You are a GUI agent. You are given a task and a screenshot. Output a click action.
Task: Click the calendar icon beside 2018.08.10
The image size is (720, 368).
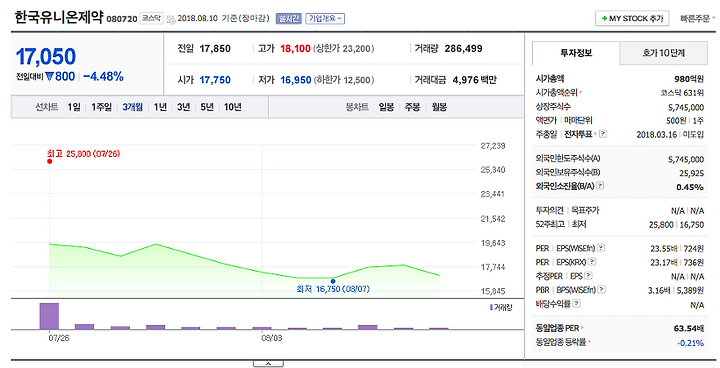(x=171, y=19)
